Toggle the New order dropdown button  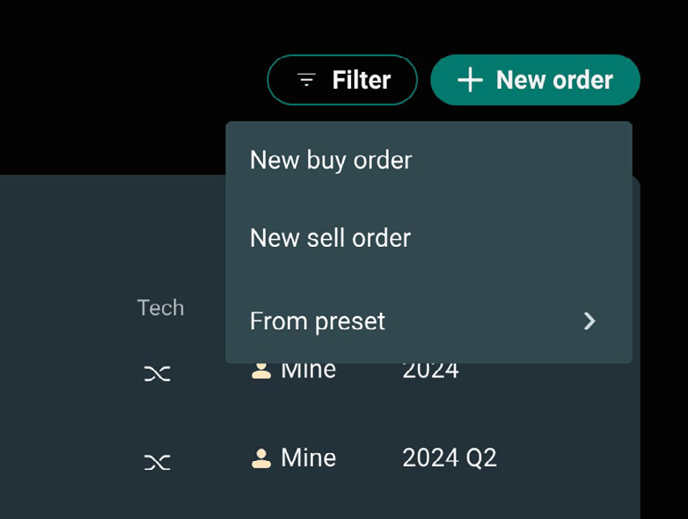[535, 80]
